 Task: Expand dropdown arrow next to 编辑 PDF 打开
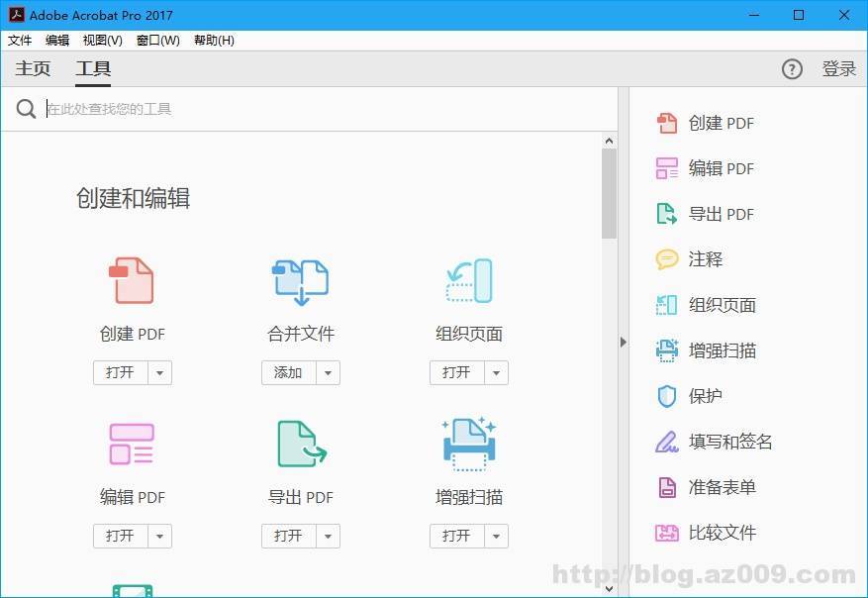(160, 536)
